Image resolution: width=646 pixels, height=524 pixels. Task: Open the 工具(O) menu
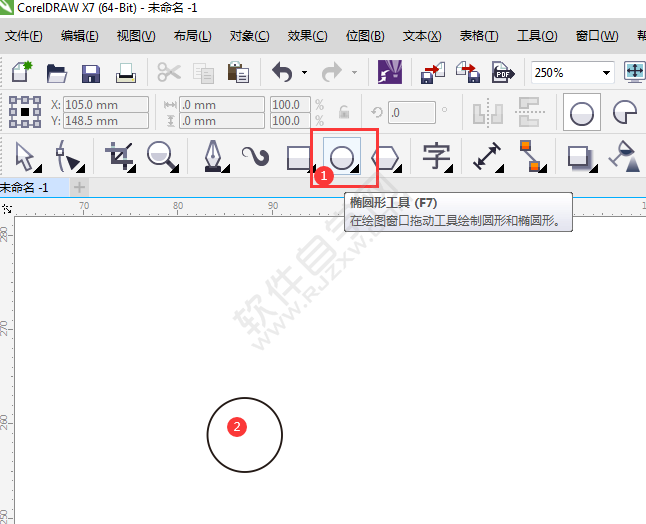point(537,36)
